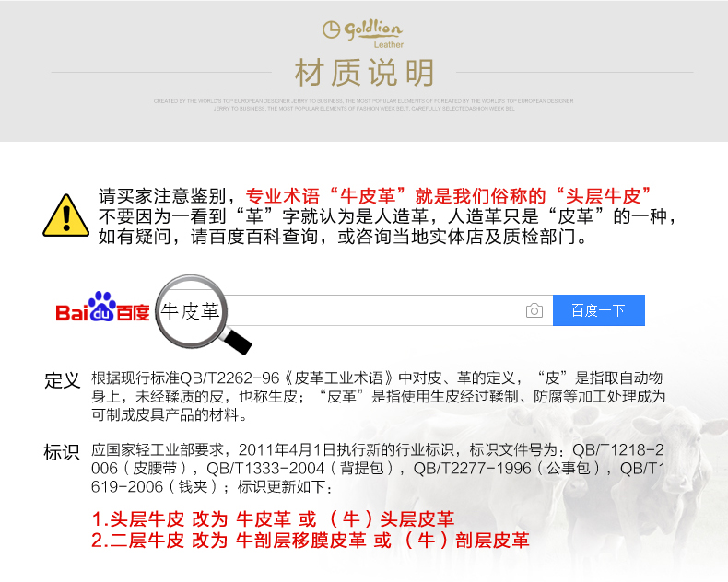728x582 pixels.
Task: Click the 标识 section label
Action: point(62,452)
